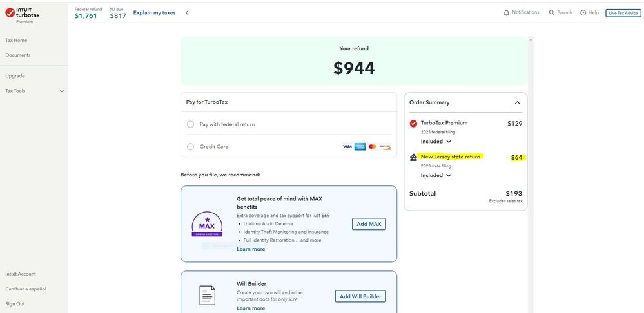
Task: Click the highlighted $64 state return price
Action: 516,158
